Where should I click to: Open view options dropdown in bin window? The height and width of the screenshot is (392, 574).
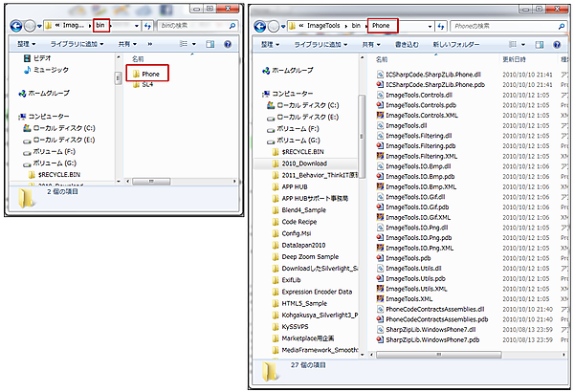194,44
